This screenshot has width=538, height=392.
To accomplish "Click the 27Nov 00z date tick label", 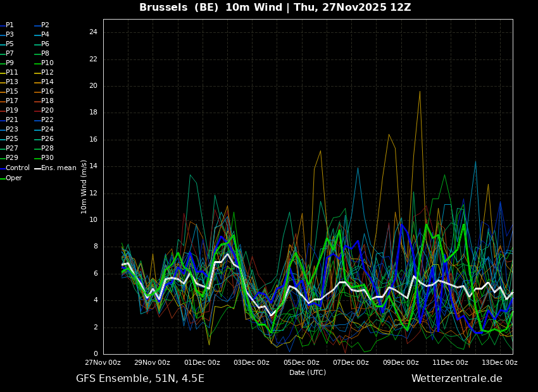I will coord(103,362).
